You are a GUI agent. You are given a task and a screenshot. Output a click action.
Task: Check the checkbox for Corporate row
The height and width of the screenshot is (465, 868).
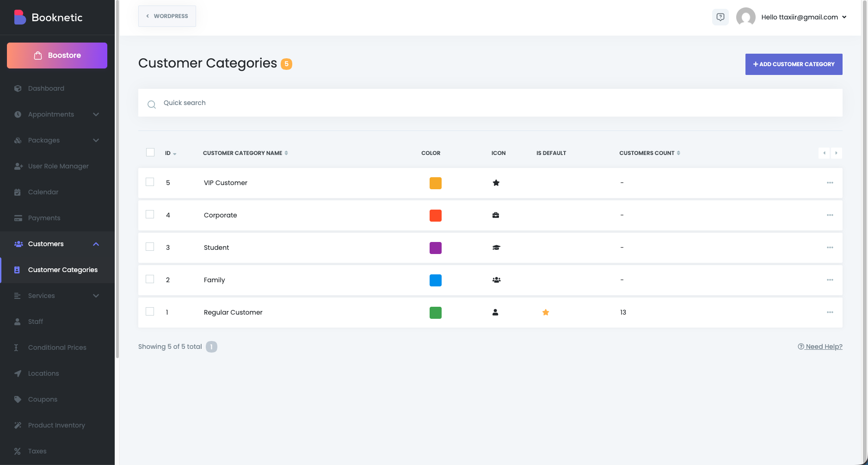(150, 214)
